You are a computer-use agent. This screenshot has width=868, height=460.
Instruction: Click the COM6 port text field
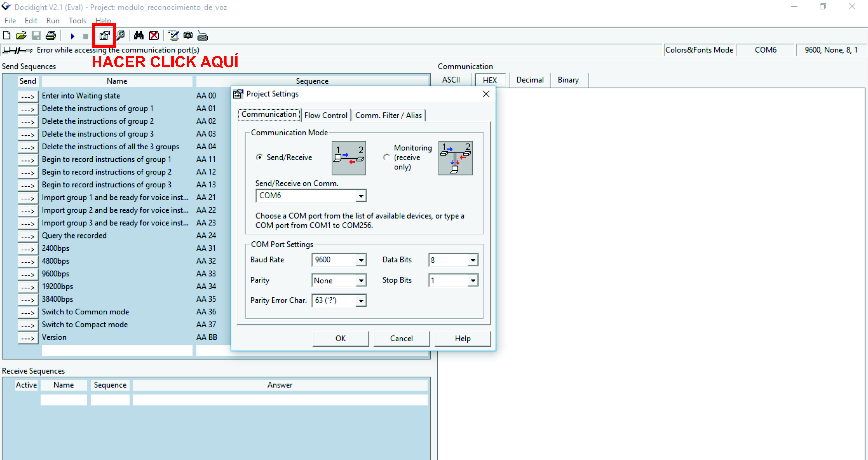click(x=306, y=196)
